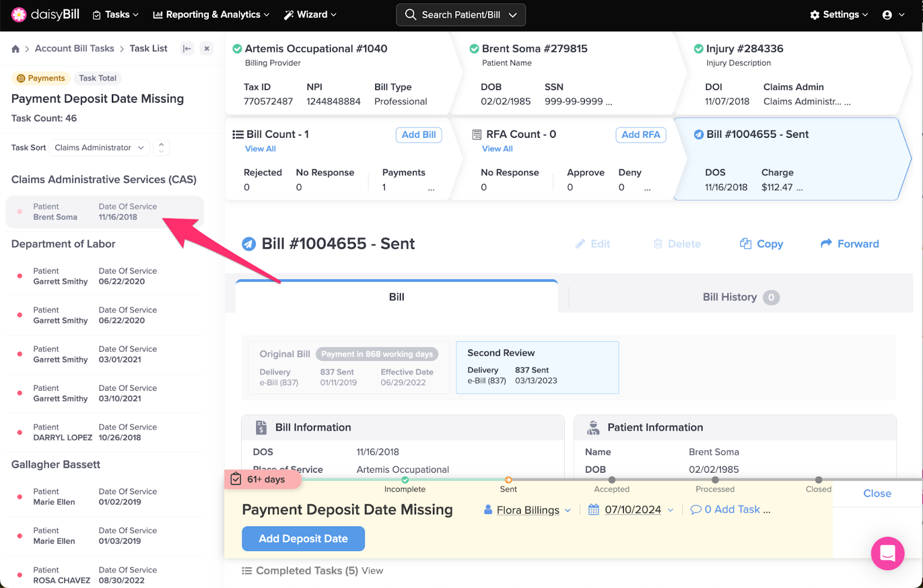Click the calendar icon beside 07/10/2024
Screen dimensions: 923x588
[x=594, y=510]
